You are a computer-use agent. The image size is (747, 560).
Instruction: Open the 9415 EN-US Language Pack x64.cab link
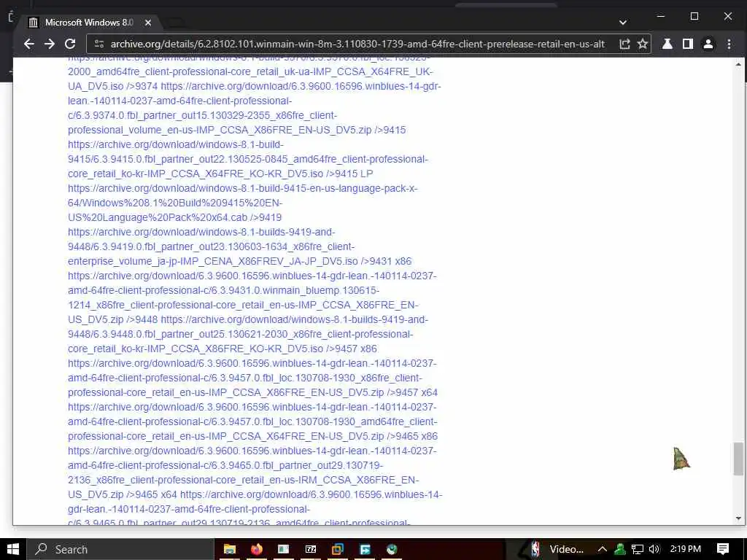coord(242,203)
